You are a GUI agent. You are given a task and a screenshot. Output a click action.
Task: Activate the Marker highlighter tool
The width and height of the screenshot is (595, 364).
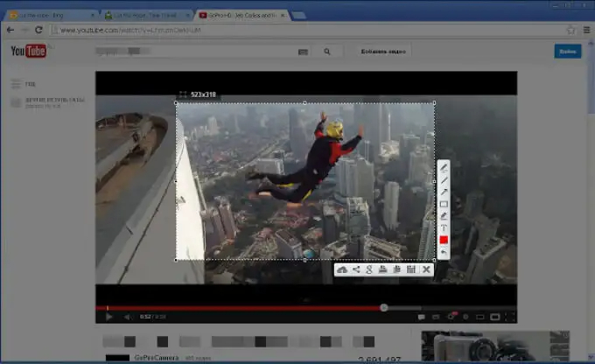click(444, 216)
